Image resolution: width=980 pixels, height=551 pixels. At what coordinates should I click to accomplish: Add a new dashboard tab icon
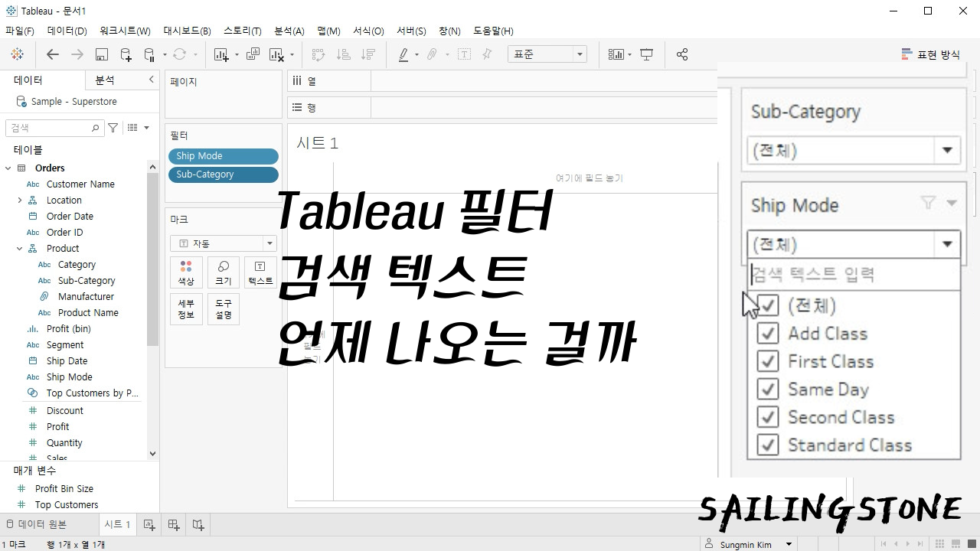174,524
